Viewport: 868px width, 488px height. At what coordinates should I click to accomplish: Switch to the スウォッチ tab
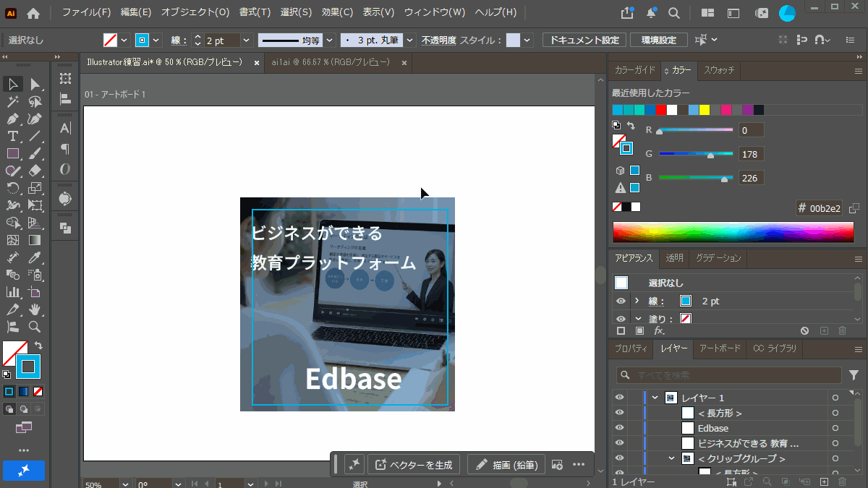tap(719, 70)
